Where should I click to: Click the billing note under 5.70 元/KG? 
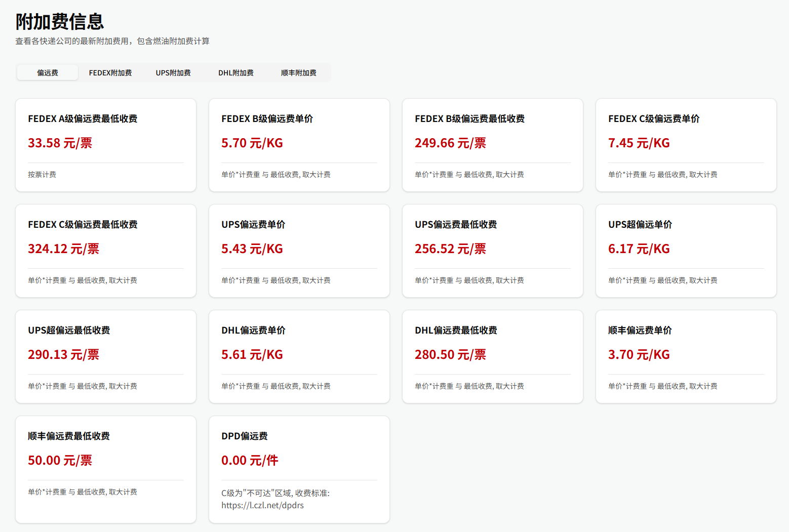(x=276, y=175)
